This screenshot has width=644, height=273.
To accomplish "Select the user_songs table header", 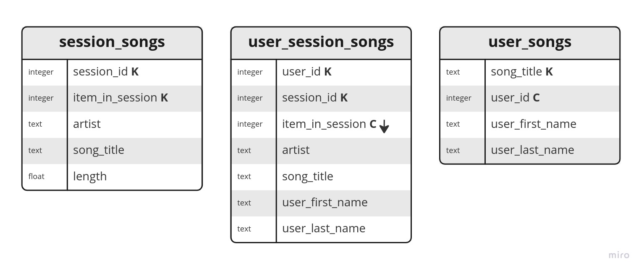I will point(530,43).
